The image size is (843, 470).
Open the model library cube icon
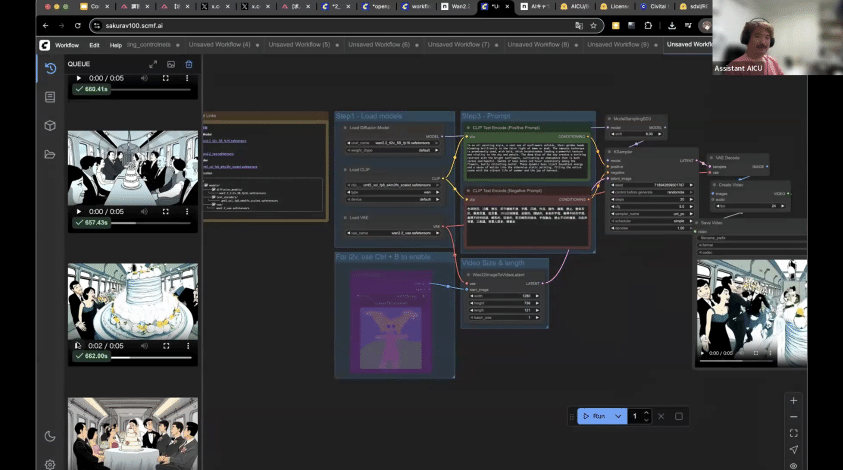point(50,125)
